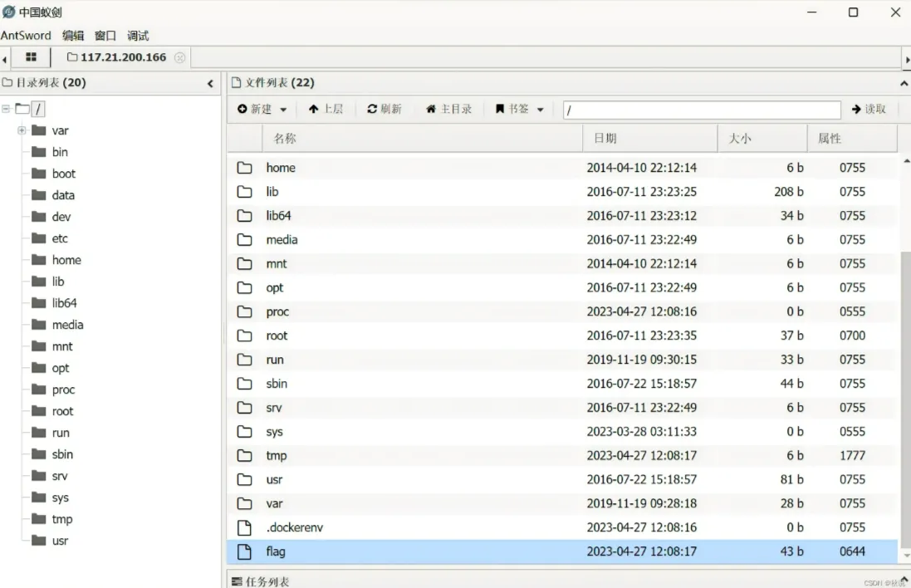Screen dimensions: 911x588
Task: Select the root / tree item
Action: [38, 109]
